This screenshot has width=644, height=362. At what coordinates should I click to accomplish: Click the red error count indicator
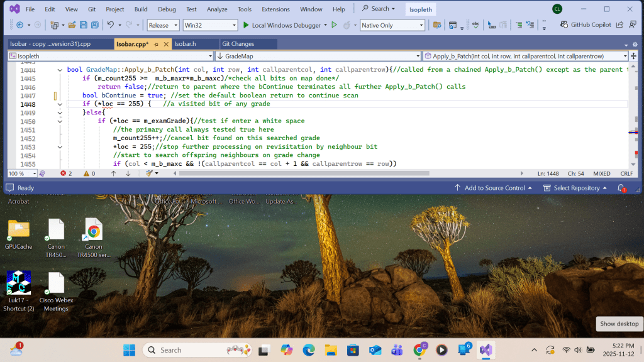point(66,173)
